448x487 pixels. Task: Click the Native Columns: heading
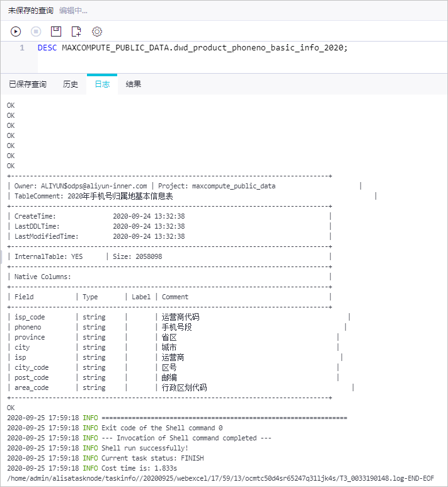[x=43, y=277]
